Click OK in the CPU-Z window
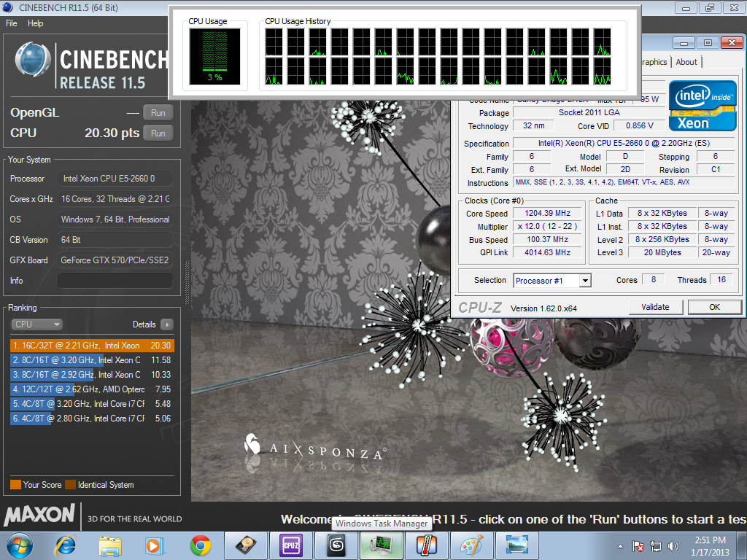The width and height of the screenshot is (747, 560). tap(714, 307)
